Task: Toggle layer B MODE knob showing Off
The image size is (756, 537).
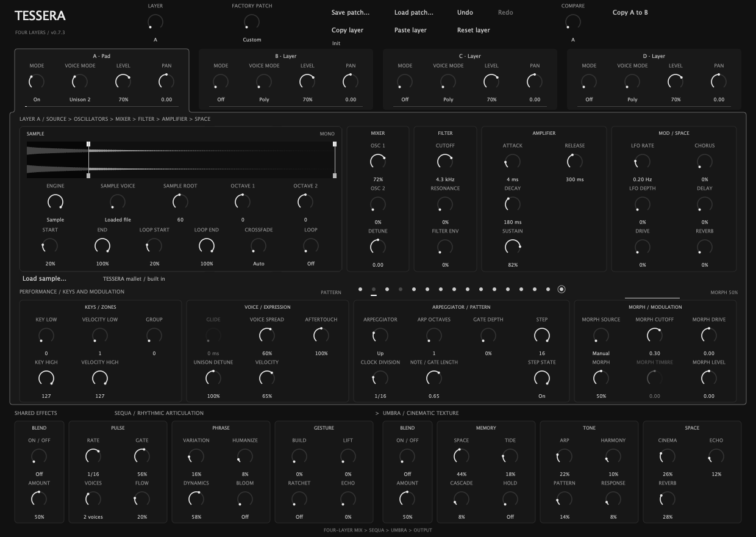Action: point(221,81)
